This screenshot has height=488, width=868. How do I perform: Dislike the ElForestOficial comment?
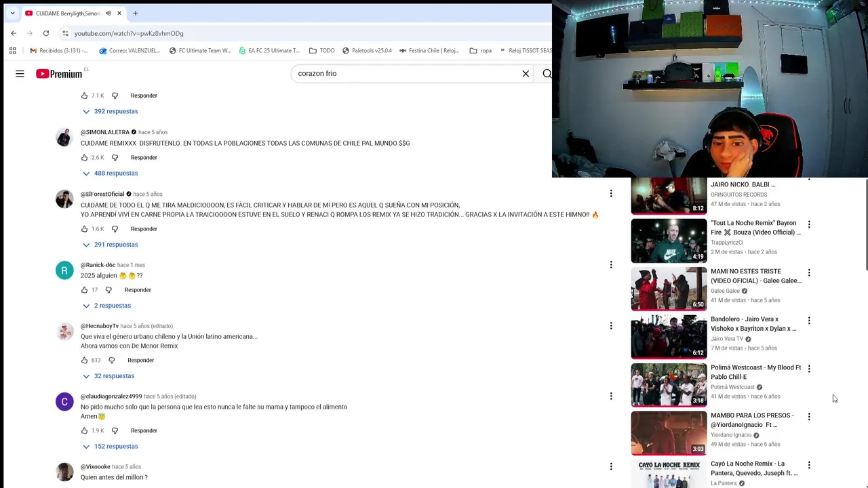(115, 228)
